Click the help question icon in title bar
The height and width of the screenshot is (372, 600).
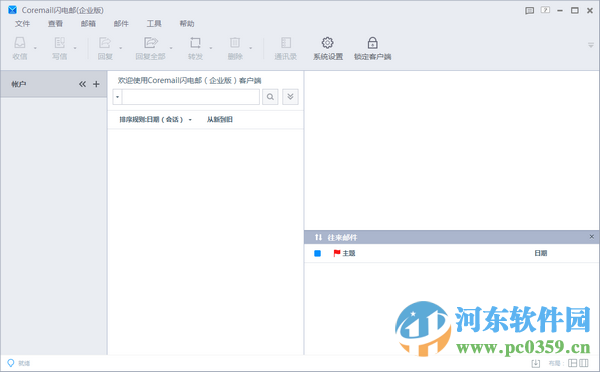click(x=545, y=10)
